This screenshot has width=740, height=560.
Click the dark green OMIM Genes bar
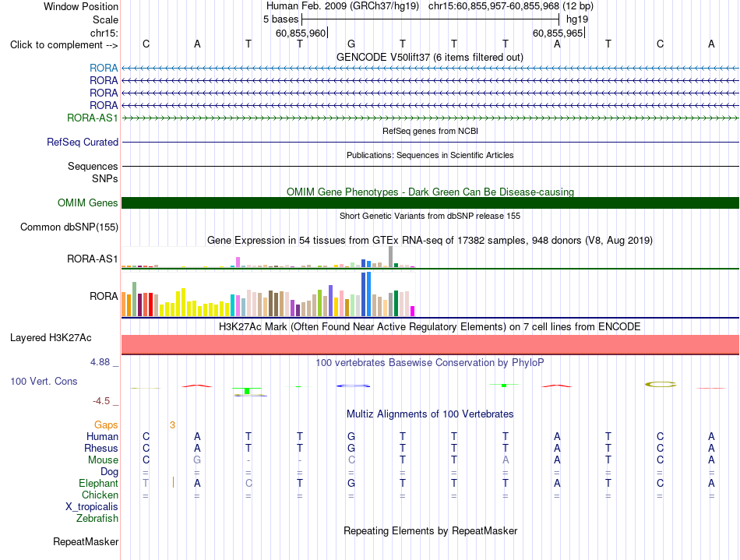(x=430, y=203)
